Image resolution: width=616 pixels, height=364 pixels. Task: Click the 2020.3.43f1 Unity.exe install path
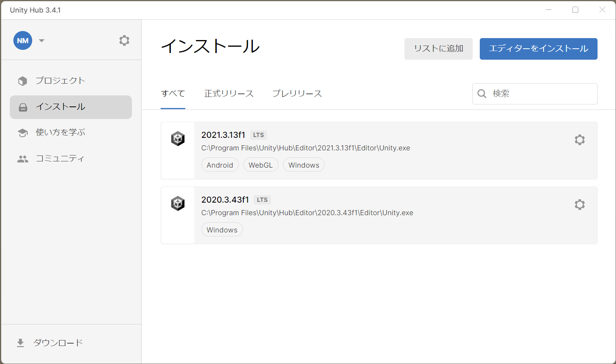307,213
